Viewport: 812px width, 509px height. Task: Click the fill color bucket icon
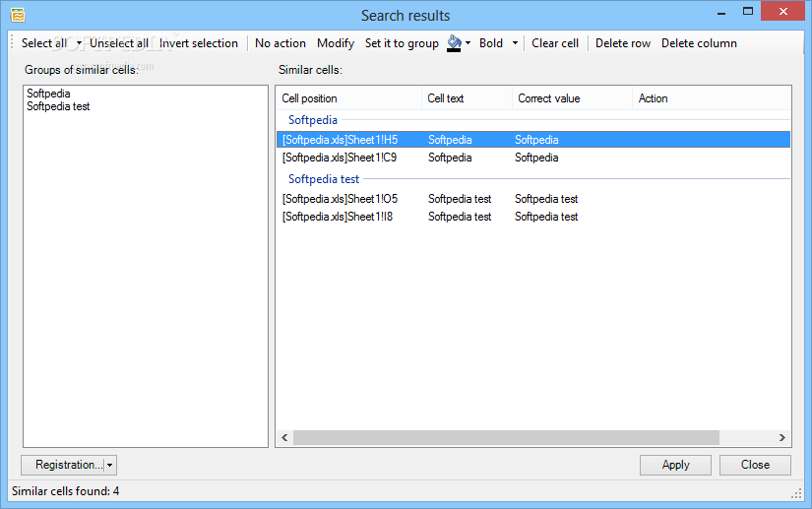pos(454,43)
